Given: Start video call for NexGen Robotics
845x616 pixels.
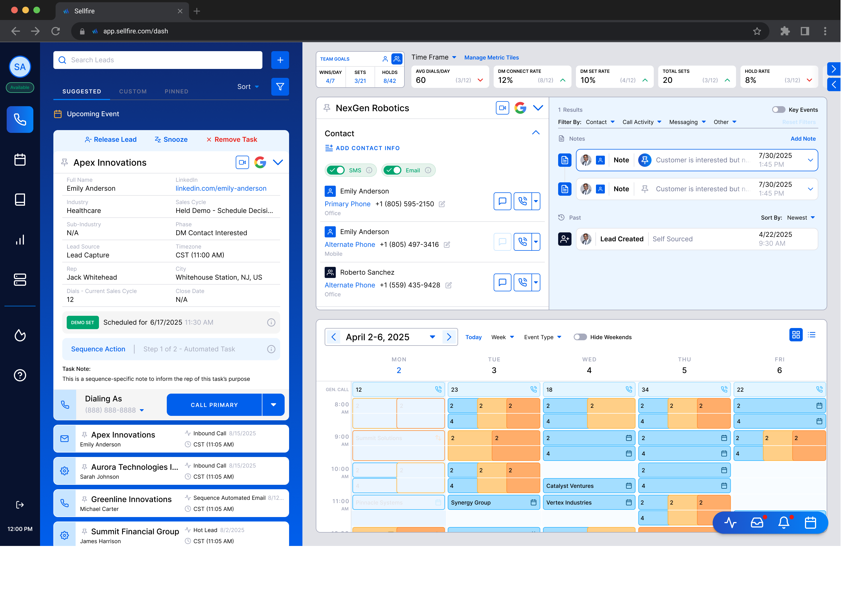Looking at the screenshot, I should (502, 108).
